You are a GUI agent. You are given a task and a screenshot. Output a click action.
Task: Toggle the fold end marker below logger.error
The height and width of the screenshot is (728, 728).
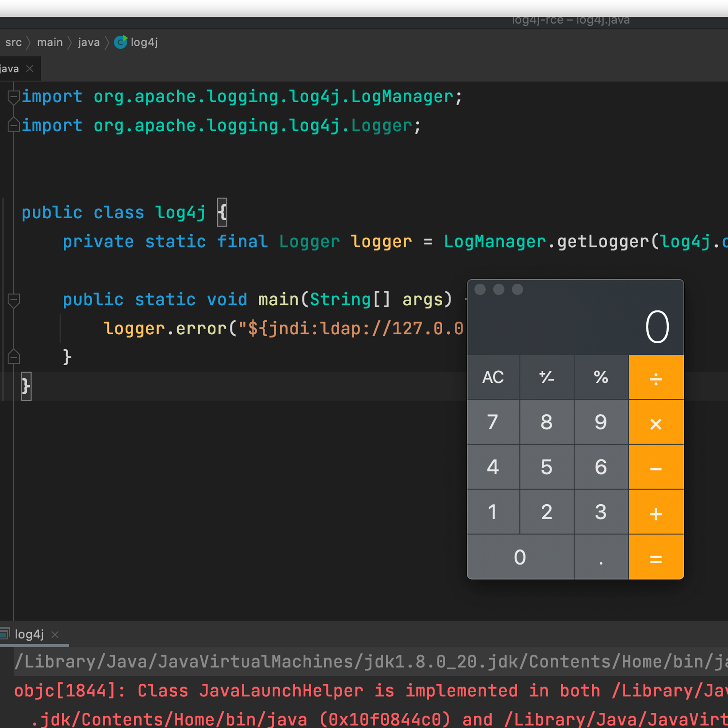pyautogui.click(x=13, y=357)
